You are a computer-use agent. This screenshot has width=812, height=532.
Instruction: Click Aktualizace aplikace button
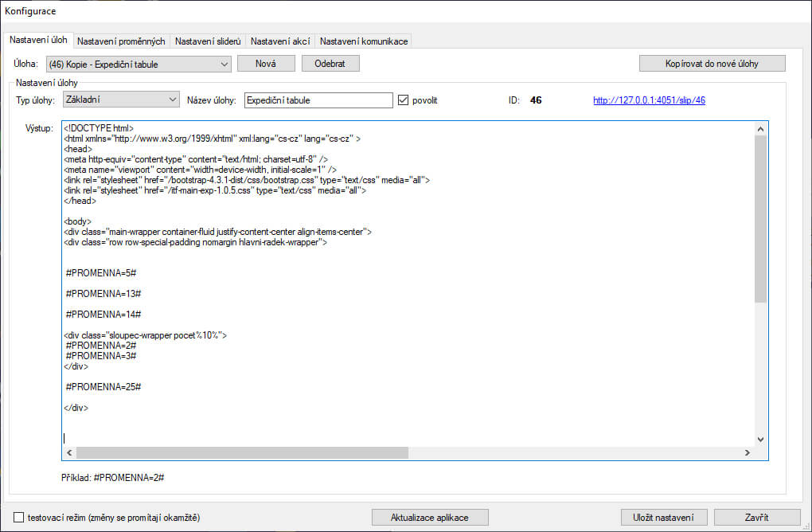coord(430,518)
